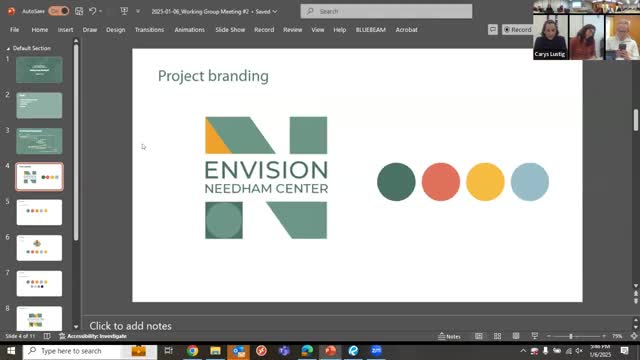Screen dimensions: 640x360
Task: Click the 75% zoom level
Action: pos(617,336)
